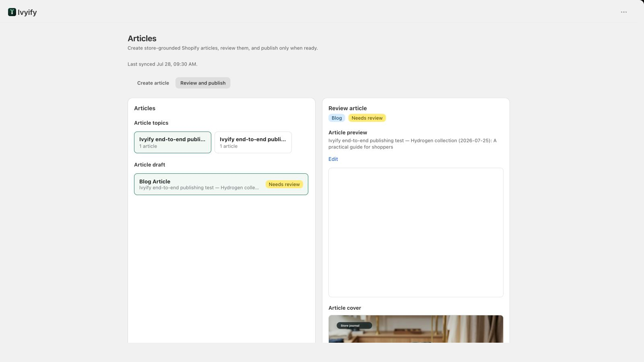Click the Needs review tag beside Blog tag
Viewport: 644px width, 362px height.
pyautogui.click(x=367, y=118)
